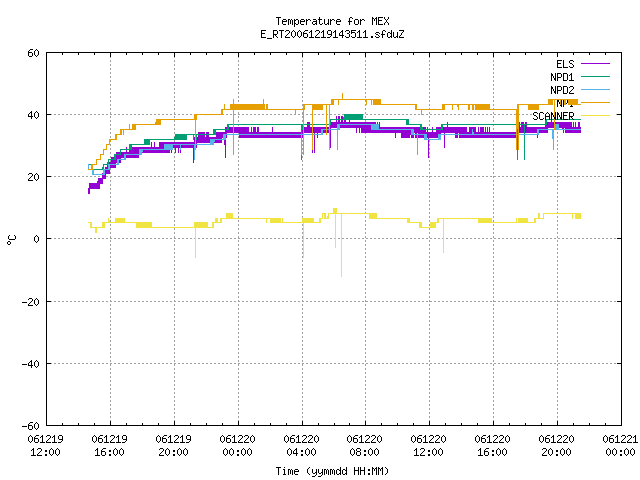Click the x-axis label 061220 20:00
Screen dimensions: 640x480
click(x=557, y=446)
